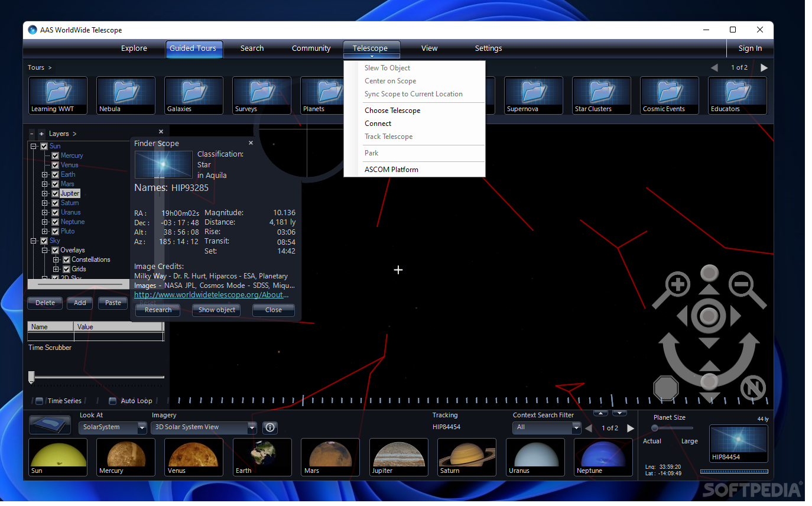
Task: Open the Galaxies tour folder
Action: point(194,95)
